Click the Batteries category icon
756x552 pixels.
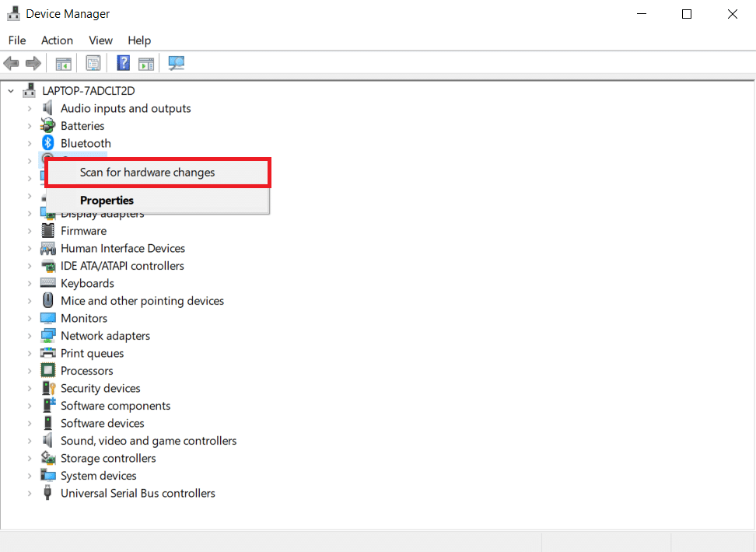pyautogui.click(x=47, y=125)
